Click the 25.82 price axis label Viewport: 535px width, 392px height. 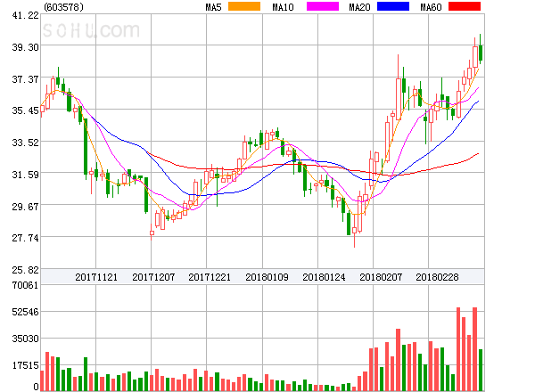click(25, 270)
